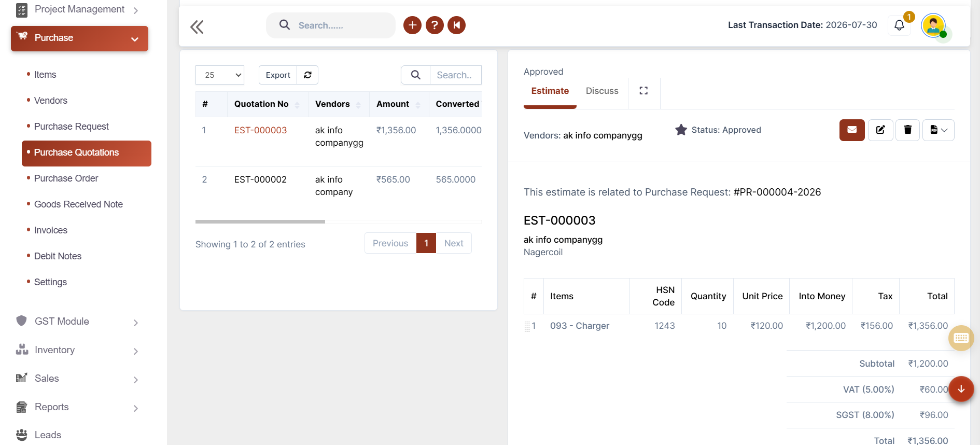Click the skip-back icon in top bar

(x=456, y=25)
